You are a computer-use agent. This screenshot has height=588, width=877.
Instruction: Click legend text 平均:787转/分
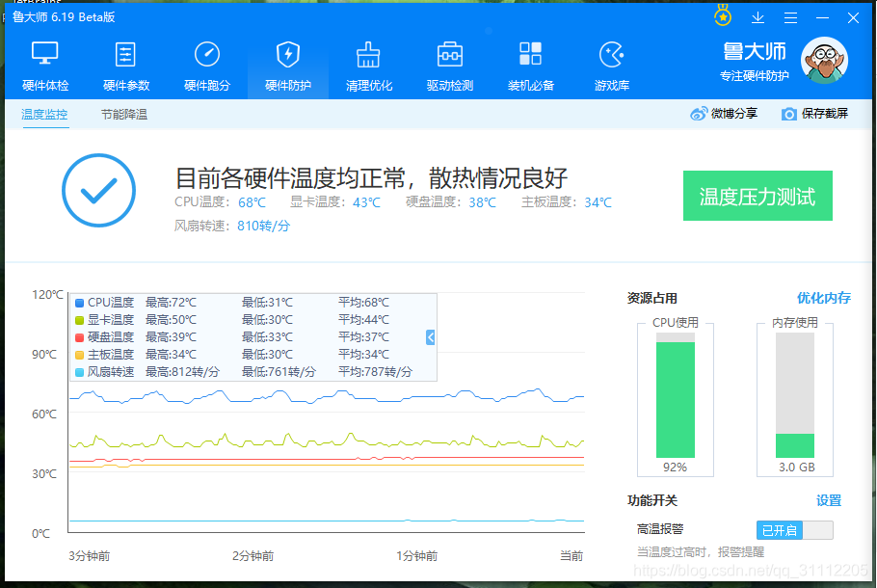pos(375,371)
